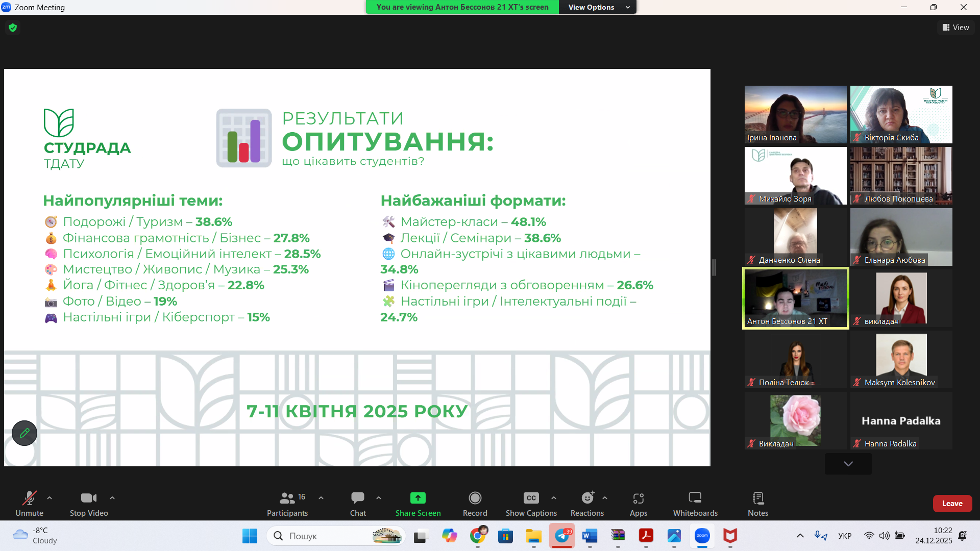Image resolution: width=980 pixels, height=551 pixels.
Task: Open the Participants panel
Action: pos(287,503)
